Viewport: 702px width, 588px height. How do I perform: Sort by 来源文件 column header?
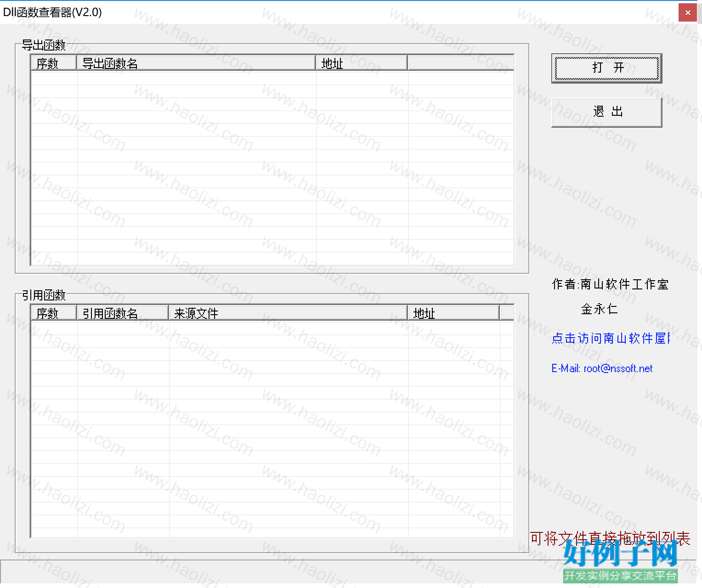pos(288,313)
